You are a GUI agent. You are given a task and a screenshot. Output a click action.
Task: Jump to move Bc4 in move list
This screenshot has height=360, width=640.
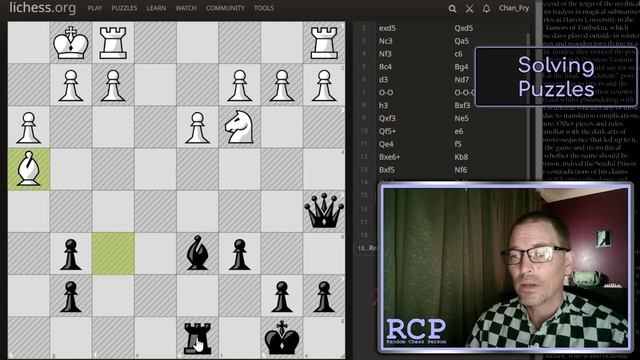(385, 67)
